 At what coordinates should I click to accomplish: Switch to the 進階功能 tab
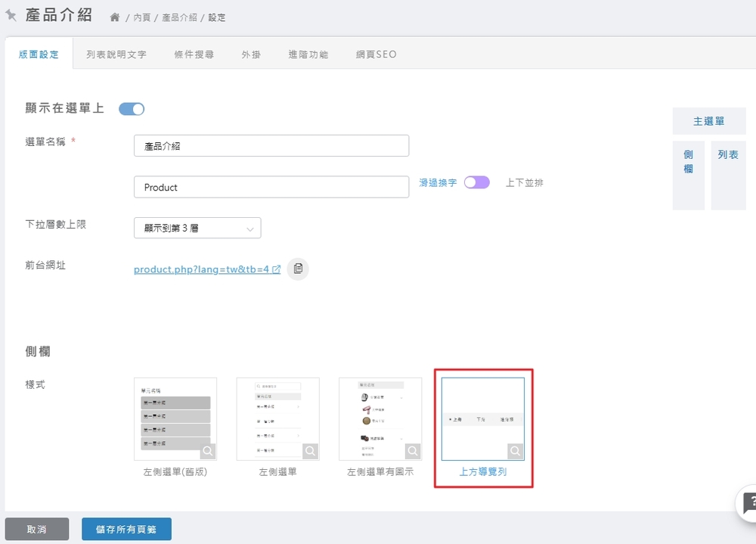(308, 54)
